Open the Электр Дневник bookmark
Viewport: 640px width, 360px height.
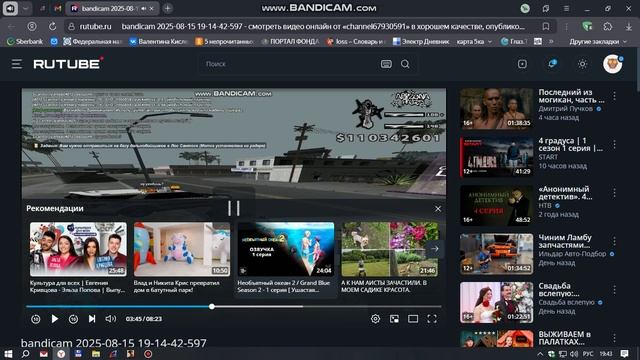(x=420, y=42)
